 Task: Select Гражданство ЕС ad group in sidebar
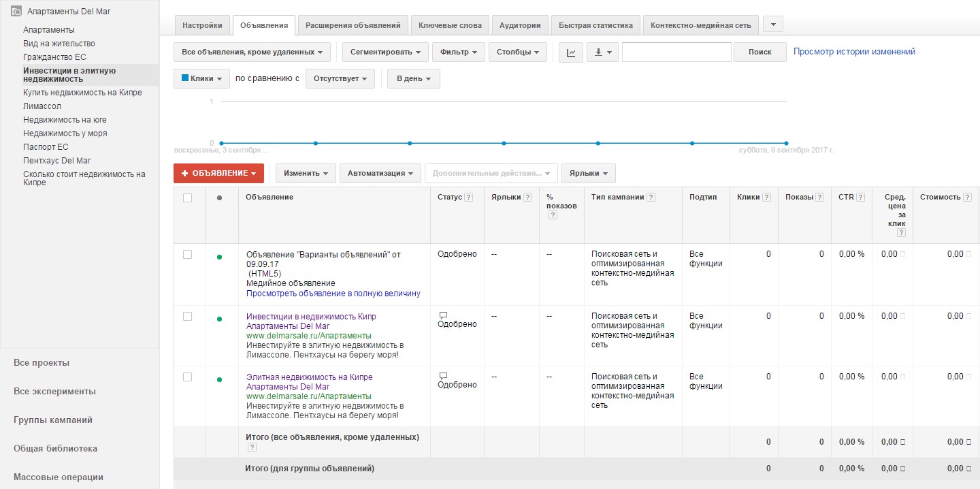pos(54,57)
